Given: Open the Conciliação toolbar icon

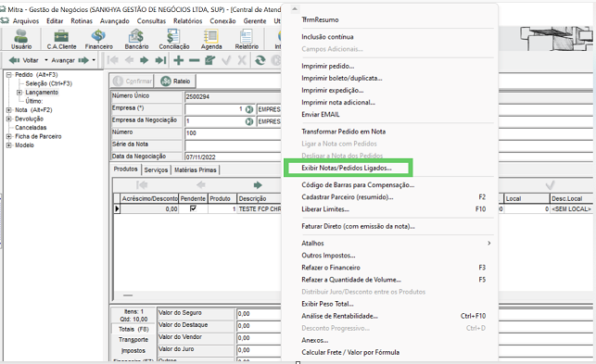Looking at the screenshot, I should [x=174, y=39].
